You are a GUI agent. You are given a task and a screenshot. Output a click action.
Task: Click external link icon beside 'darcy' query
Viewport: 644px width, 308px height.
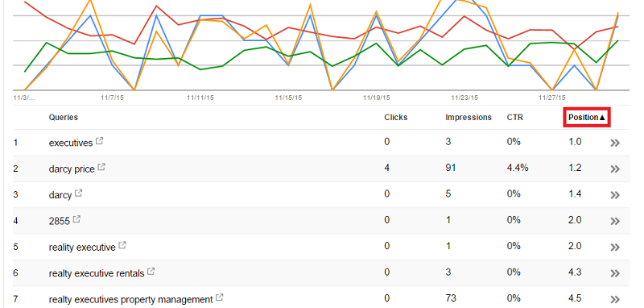point(78,194)
